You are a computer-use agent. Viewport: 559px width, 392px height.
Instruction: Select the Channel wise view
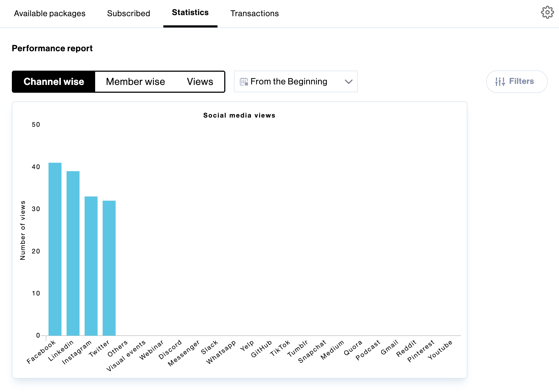pyautogui.click(x=54, y=82)
